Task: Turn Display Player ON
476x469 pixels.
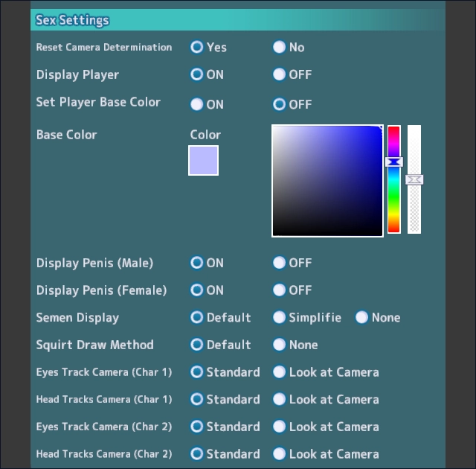Action: (196, 74)
